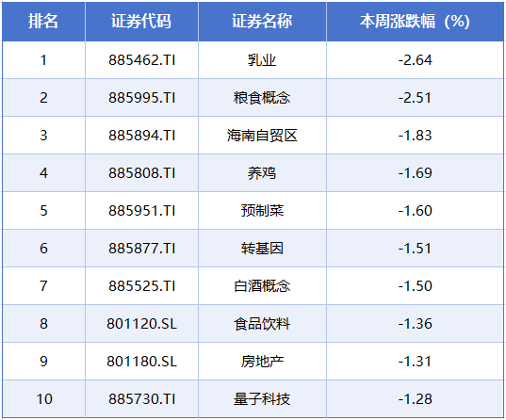This screenshot has width=506, height=420.
Task: Select the 海南自贸区 cell
Action: tap(262, 136)
